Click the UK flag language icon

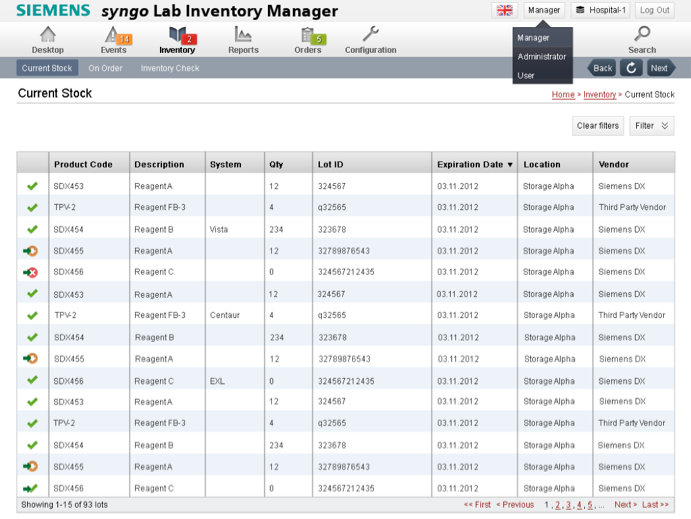click(x=505, y=10)
